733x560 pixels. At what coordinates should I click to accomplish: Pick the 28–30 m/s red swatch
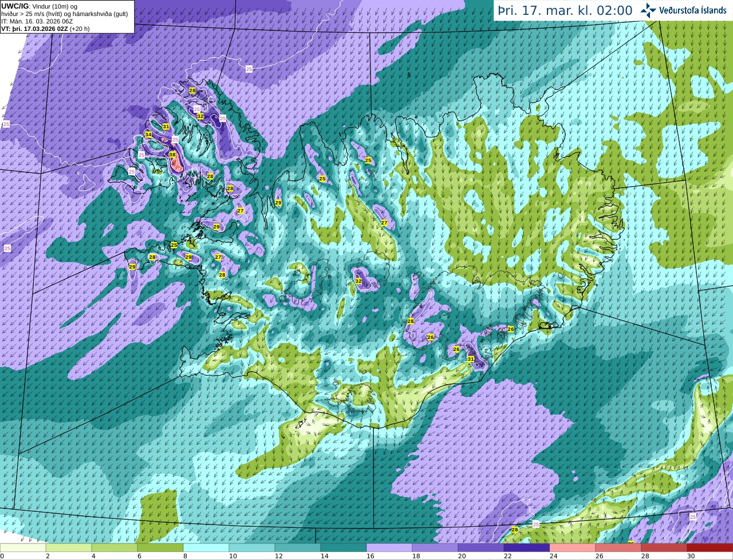(664, 548)
